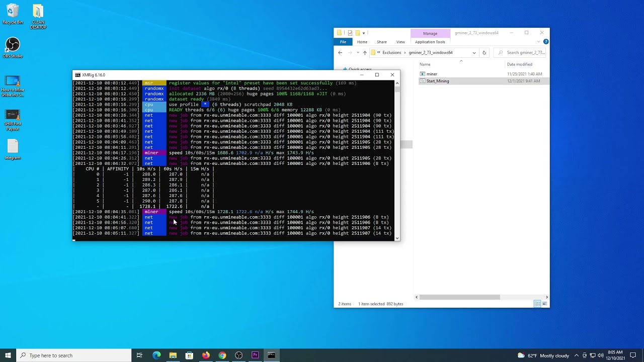The width and height of the screenshot is (644, 362).
Task: Select the miner file in Explorer
Action: tap(432, 74)
